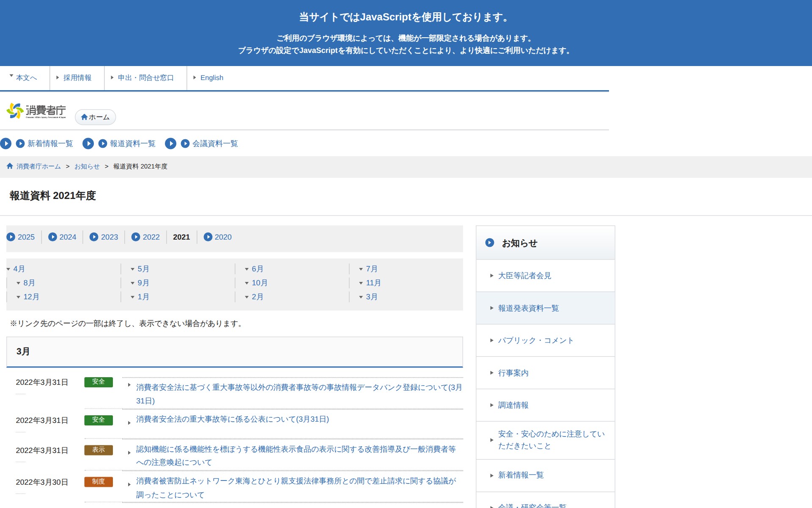Expand the 本文へ disclosure item
Image resolution: width=812 pixels, height=508 pixels.
[26, 77]
